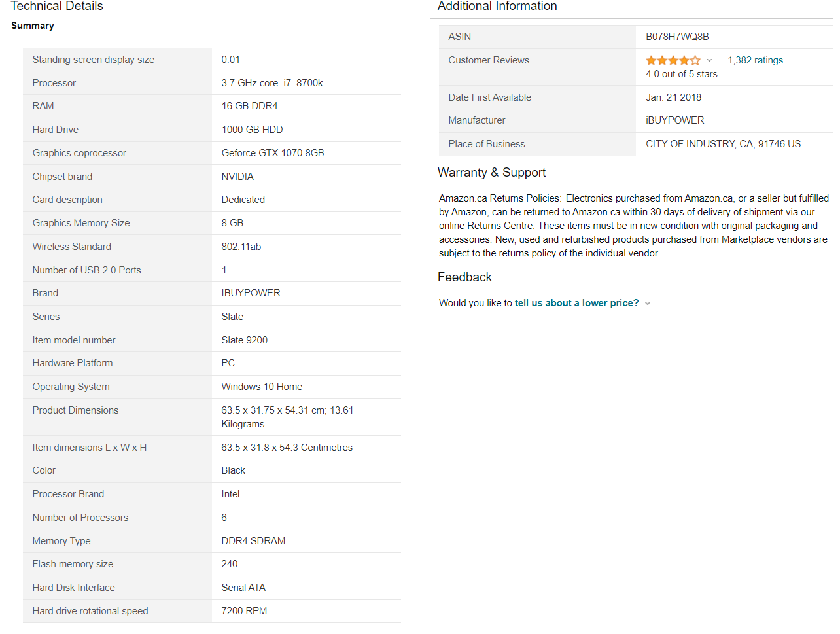Click the Brand value IBUYPOWER
The image size is (840, 634).
coord(251,293)
